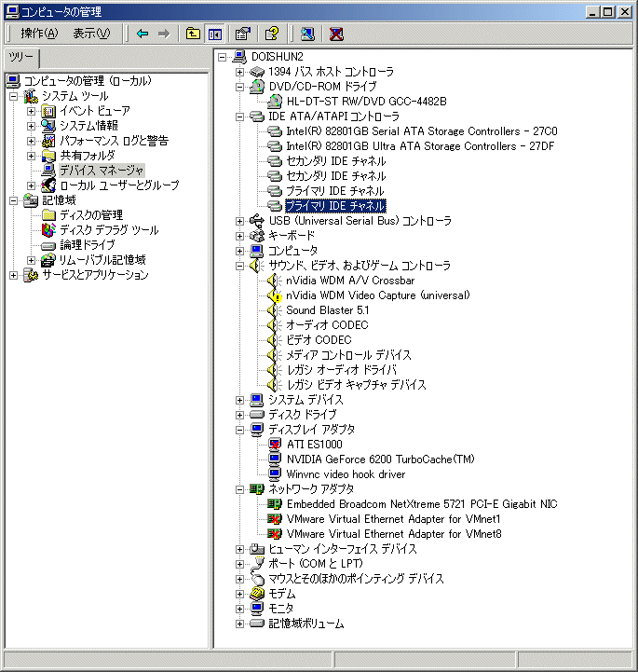Click the Scan for hardware changes icon
This screenshot has height=672, width=638.
click(307, 34)
